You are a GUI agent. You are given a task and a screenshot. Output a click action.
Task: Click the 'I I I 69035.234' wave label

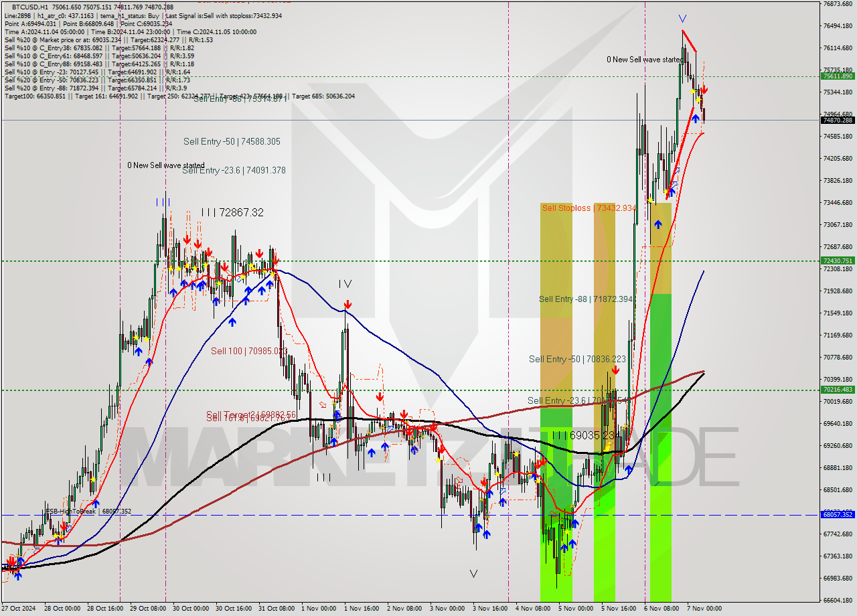(x=583, y=435)
